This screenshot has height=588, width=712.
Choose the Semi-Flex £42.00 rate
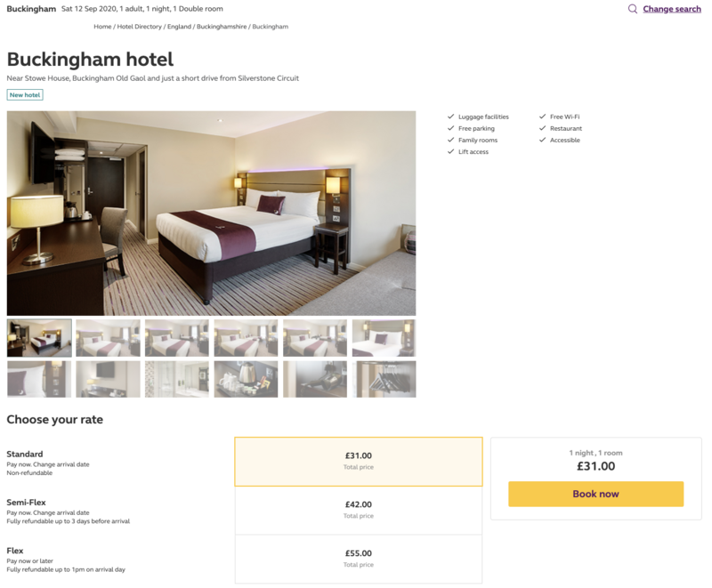tap(359, 511)
